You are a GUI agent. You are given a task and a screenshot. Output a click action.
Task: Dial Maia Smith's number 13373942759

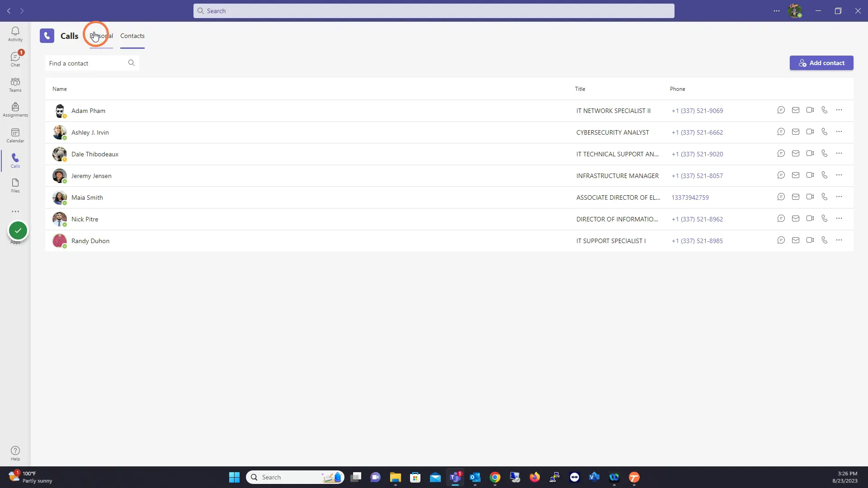(x=690, y=197)
